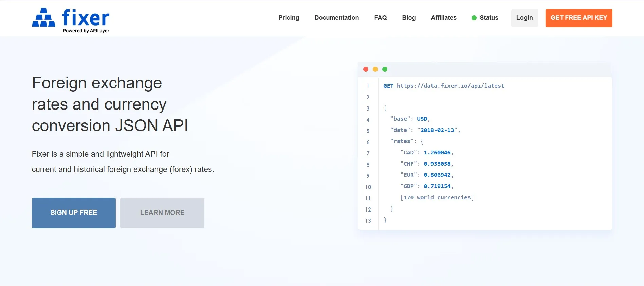Click the GBP rate 0.719154
Image resolution: width=644 pixels, height=286 pixels.
coord(437,186)
